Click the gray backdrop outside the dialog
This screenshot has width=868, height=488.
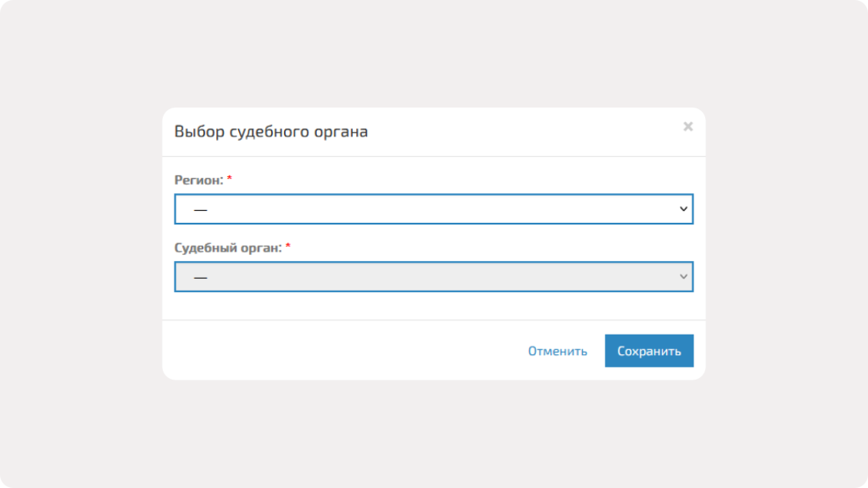tap(85, 254)
